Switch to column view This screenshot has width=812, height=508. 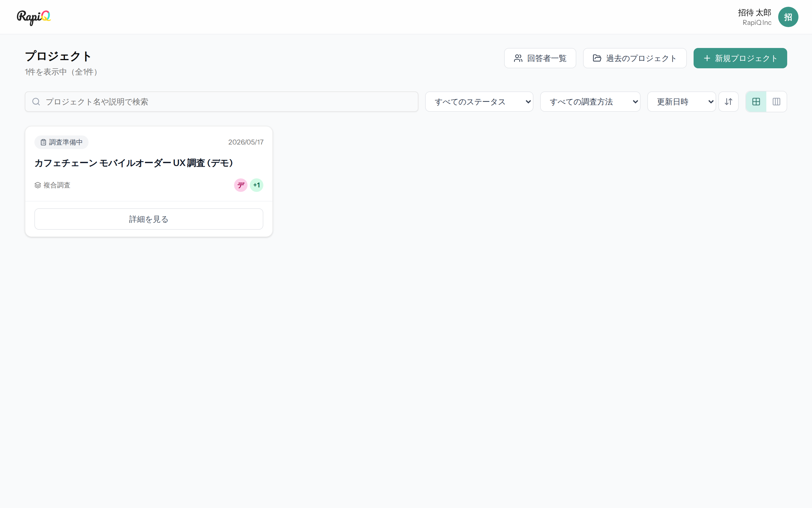(x=776, y=102)
